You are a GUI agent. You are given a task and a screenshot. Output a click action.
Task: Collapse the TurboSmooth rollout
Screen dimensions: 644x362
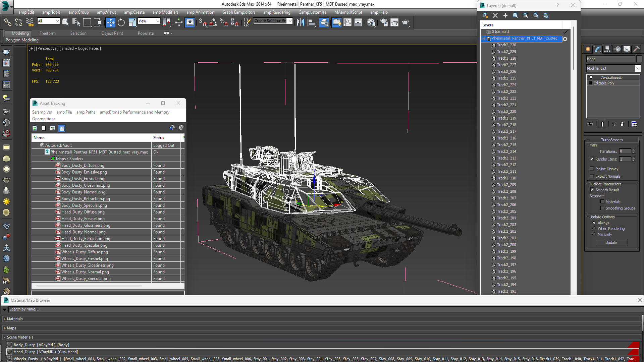[x=588, y=140]
